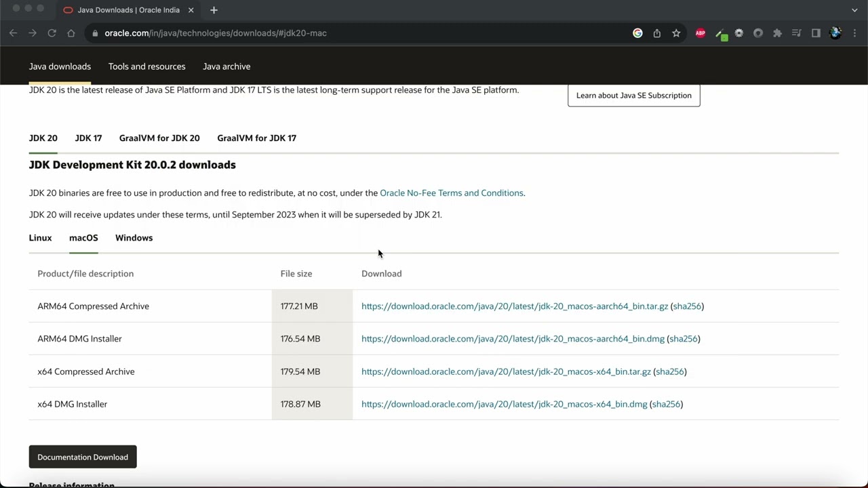
Task: Close the Java Downloads browser tab
Action: (191, 10)
